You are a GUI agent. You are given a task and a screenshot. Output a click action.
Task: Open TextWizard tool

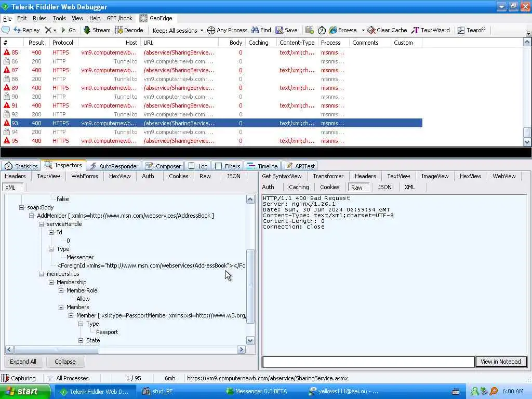tap(431, 30)
